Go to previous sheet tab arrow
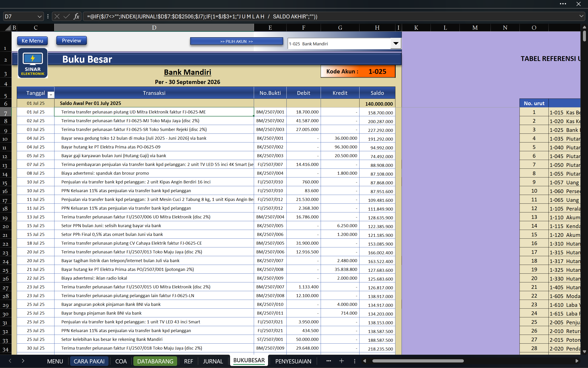The width and height of the screenshot is (588, 368). [10, 361]
